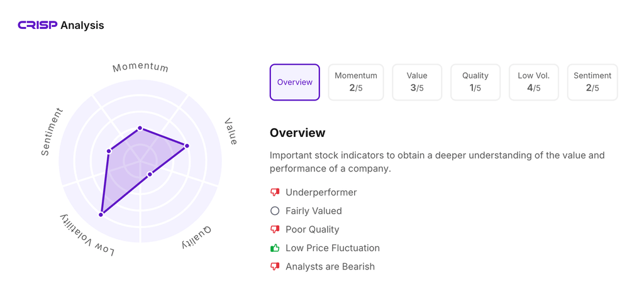Click the Low Volatility radar chart label
644x299 pixels.
(87, 236)
